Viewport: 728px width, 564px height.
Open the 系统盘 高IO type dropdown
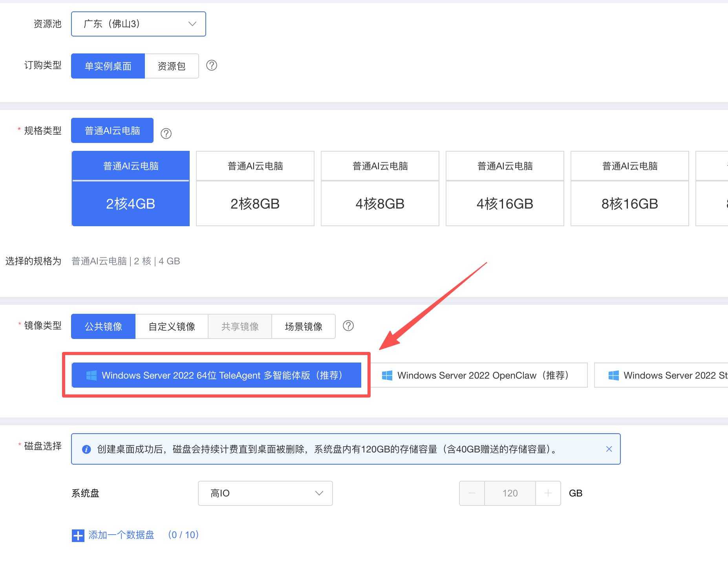tap(265, 493)
